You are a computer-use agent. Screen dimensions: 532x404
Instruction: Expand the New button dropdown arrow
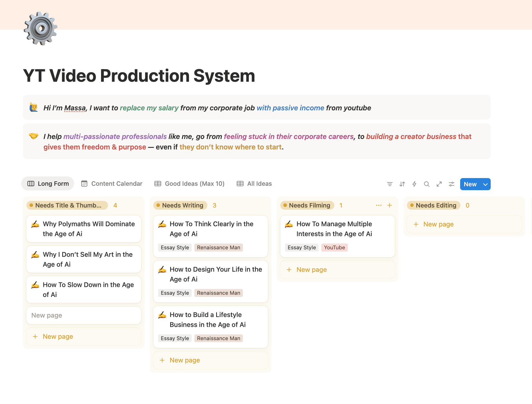click(x=485, y=184)
